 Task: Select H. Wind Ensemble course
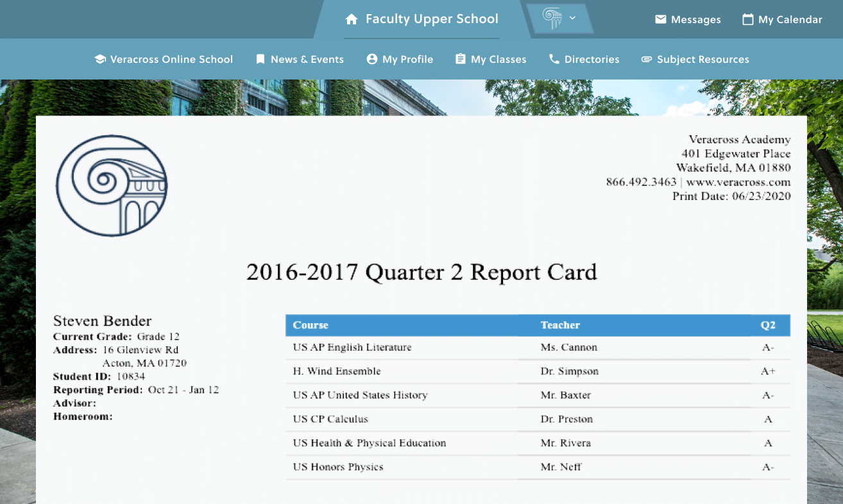click(x=337, y=371)
